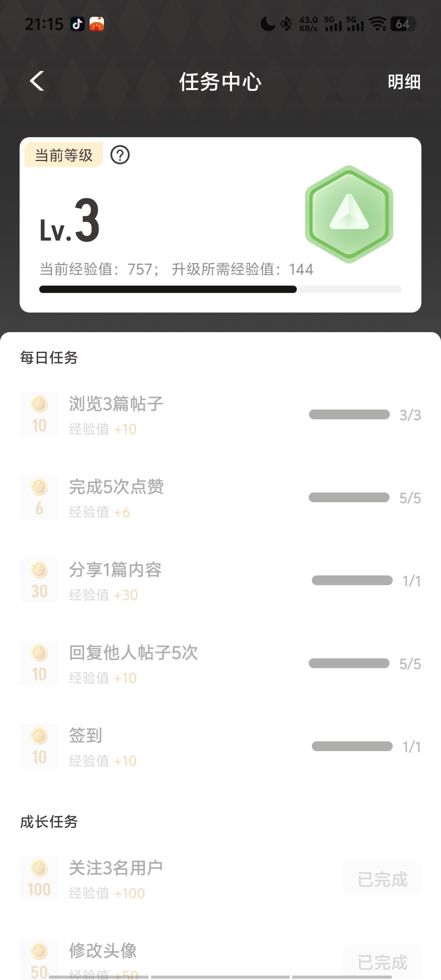Tap the level experience progress bar

(220, 289)
